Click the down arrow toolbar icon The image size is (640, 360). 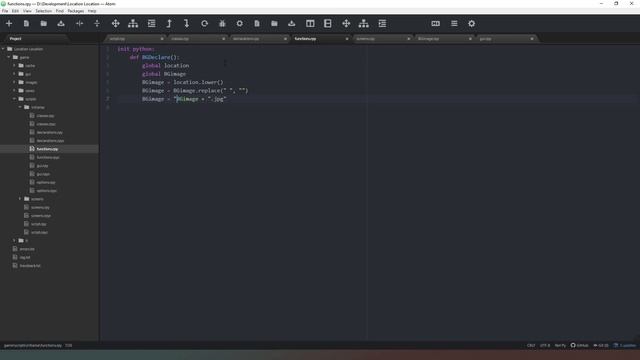[187, 24]
